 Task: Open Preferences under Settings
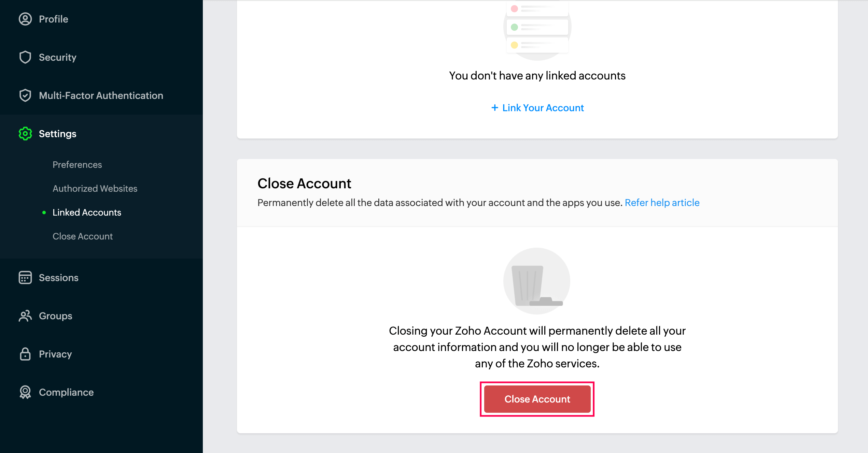(77, 164)
